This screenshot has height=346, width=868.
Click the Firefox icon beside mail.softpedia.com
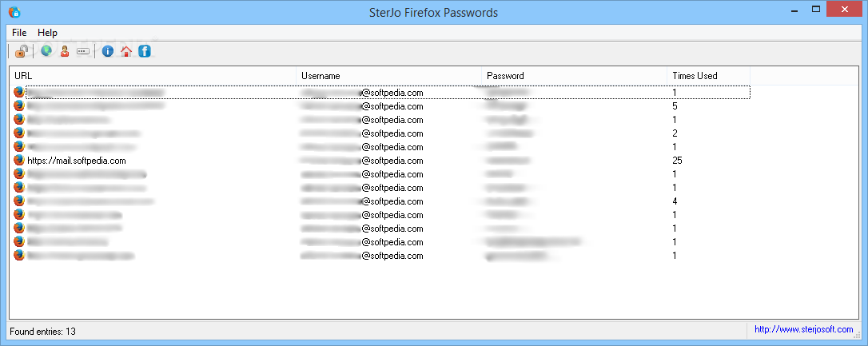19,160
